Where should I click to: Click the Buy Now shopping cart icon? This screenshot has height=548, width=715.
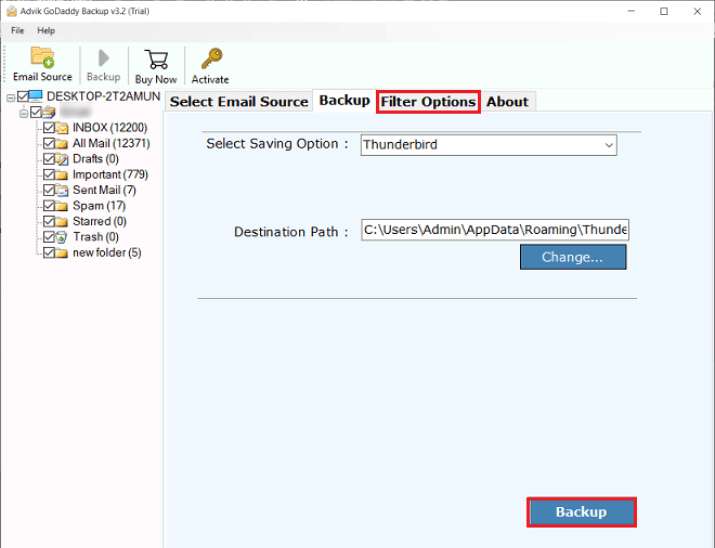[156, 59]
